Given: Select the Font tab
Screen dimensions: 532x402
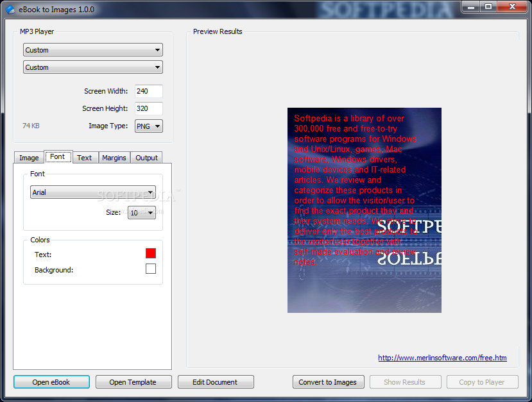Looking at the screenshot, I should point(58,156).
